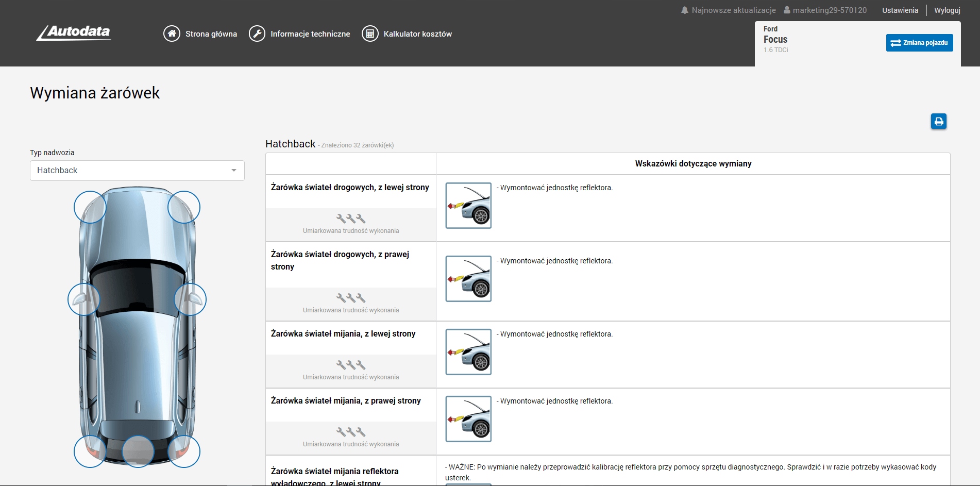Click the user icon beside marketing29-570120

pos(787,10)
